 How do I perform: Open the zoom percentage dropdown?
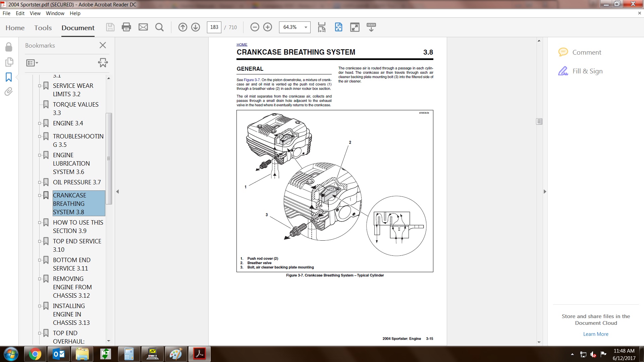coord(306,27)
